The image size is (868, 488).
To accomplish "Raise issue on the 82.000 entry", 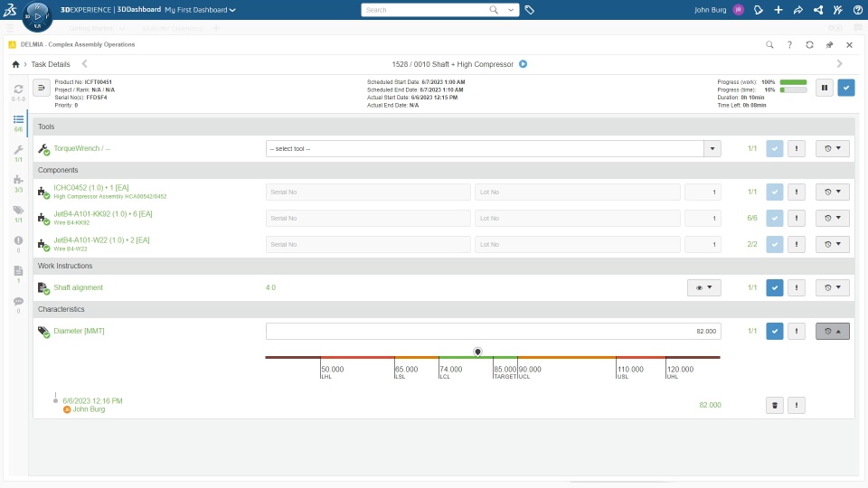I will (796, 405).
